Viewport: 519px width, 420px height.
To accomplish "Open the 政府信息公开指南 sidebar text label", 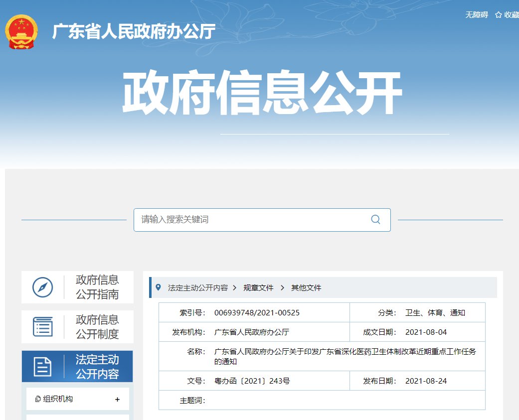I will pos(97,287).
